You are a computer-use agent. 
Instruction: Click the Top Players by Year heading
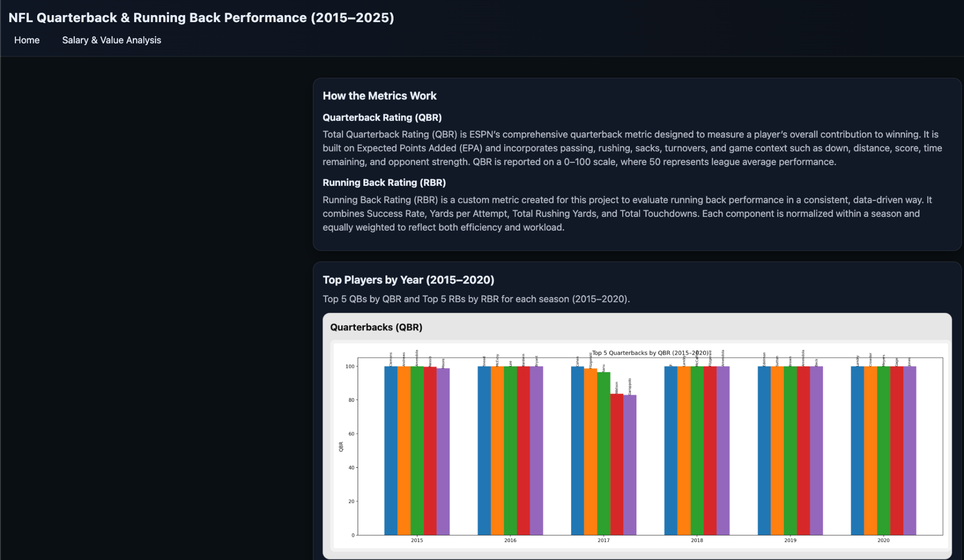(x=408, y=280)
